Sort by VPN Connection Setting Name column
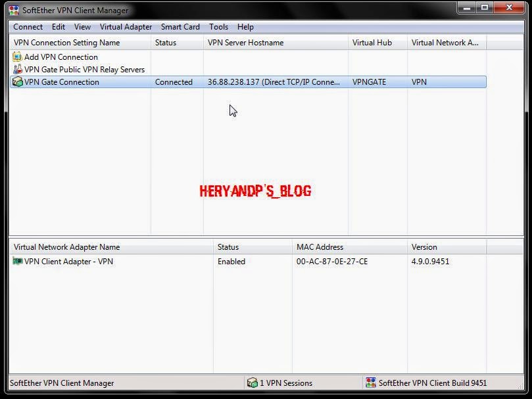The height and width of the screenshot is (399, 532). coord(80,43)
